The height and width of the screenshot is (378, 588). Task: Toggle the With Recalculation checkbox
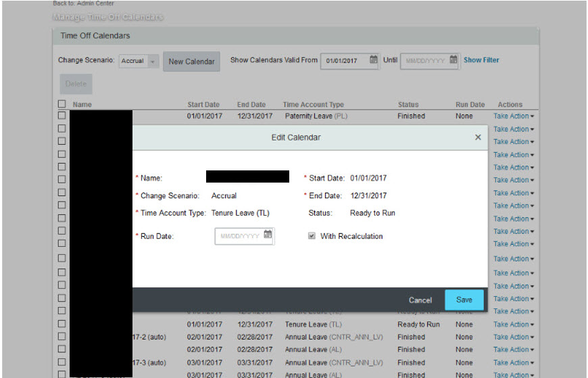[312, 236]
